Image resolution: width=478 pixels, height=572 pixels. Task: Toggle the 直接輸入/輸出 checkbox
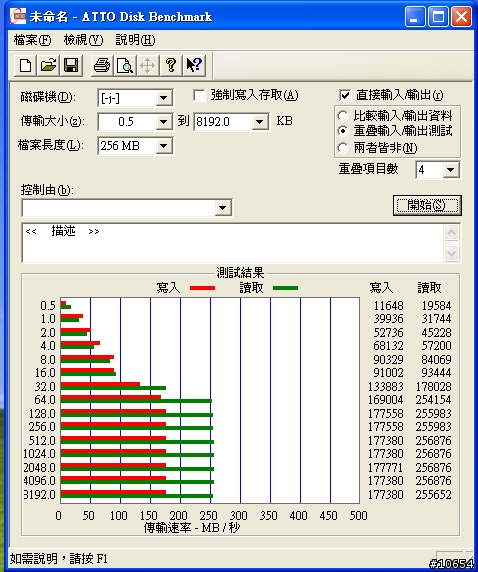pyautogui.click(x=345, y=96)
